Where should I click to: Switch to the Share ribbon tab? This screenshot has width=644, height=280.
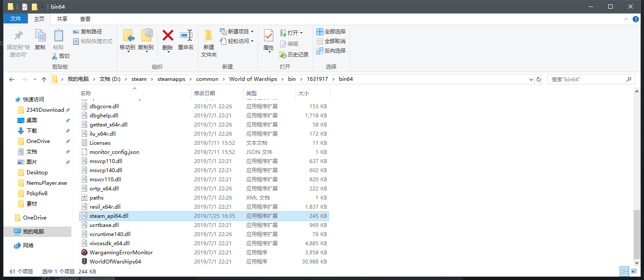tap(62, 19)
